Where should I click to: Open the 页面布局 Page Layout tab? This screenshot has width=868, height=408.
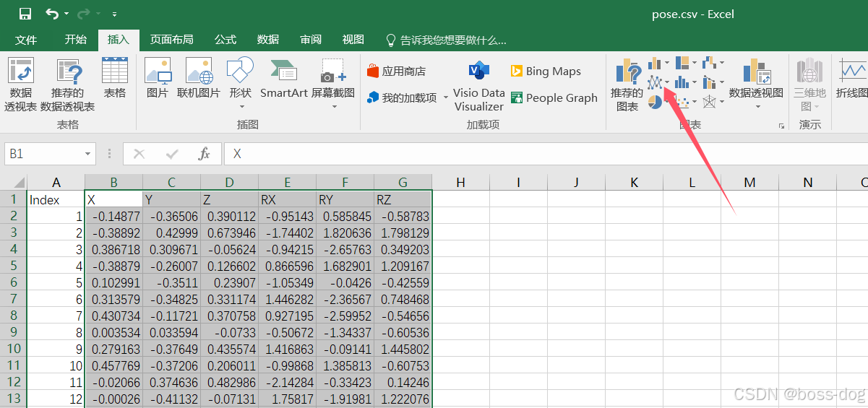tap(171, 40)
